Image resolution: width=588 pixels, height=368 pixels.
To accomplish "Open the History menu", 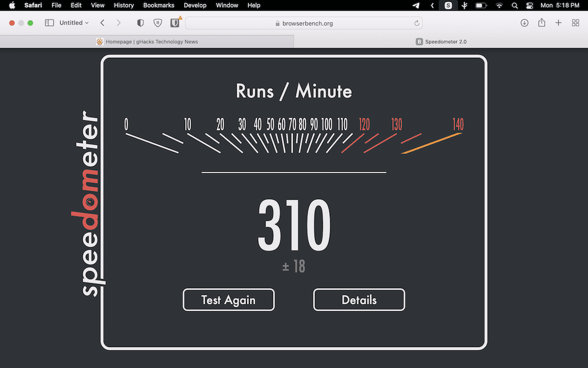I will (123, 5).
